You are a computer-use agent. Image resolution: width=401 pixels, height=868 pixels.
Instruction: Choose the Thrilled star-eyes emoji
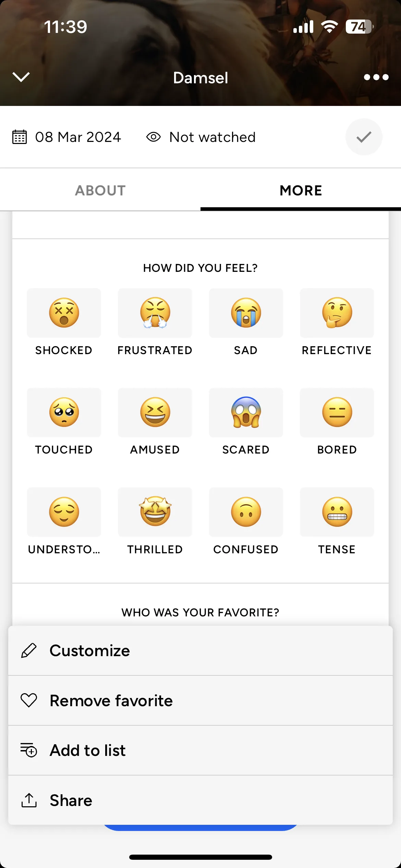click(x=155, y=512)
